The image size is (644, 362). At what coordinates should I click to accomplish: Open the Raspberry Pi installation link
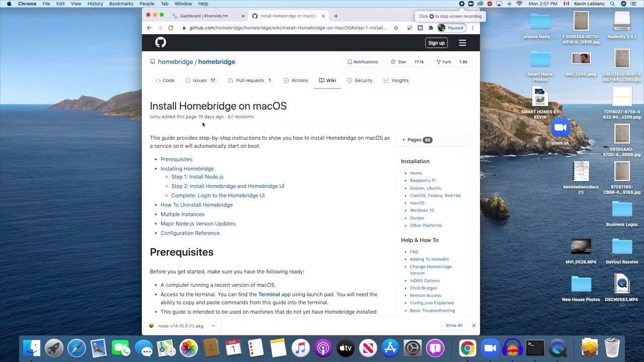pyautogui.click(x=423, y=180)
